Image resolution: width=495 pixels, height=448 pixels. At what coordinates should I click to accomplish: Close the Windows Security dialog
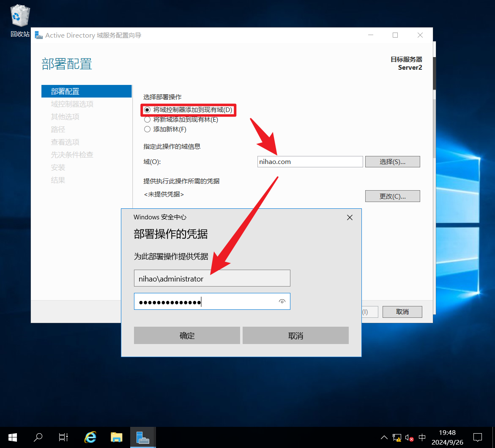350,218
